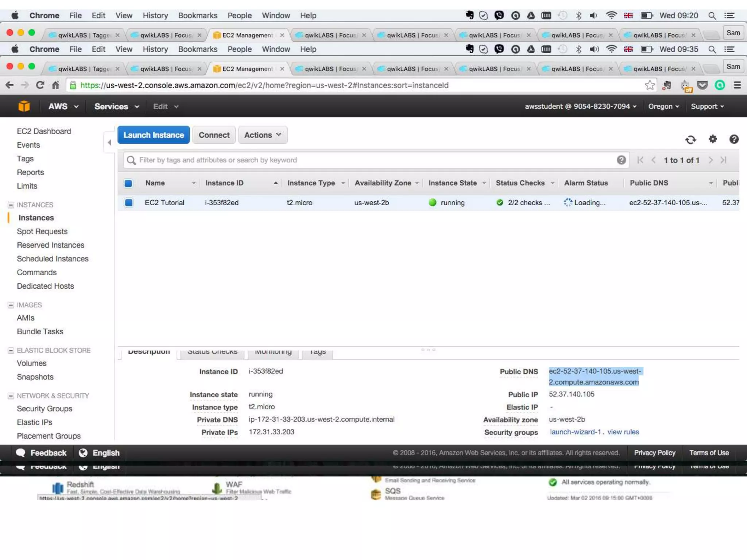The image size is (747, 560).
Task: Collapse the INSTANCES sidebar section
Action: coord(11,205)
